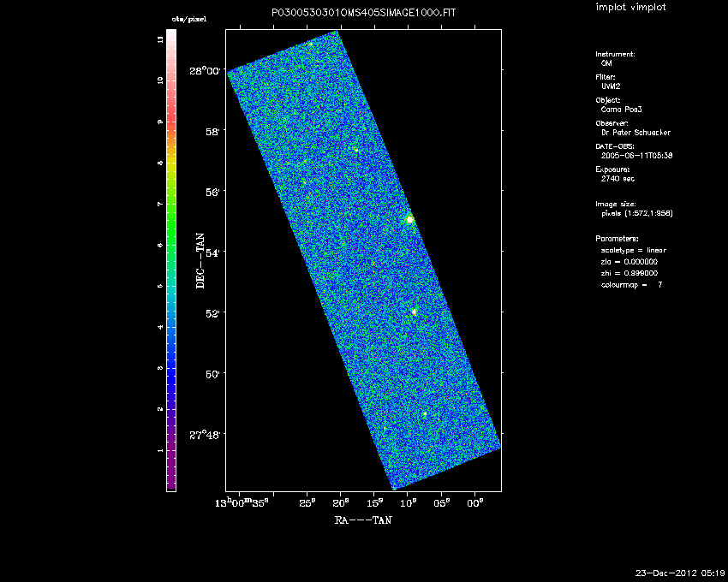Click the 'pixels (1:572,1:958)' value
The image size is (728, 582).
pyautogui.click(x=637, y=213)
